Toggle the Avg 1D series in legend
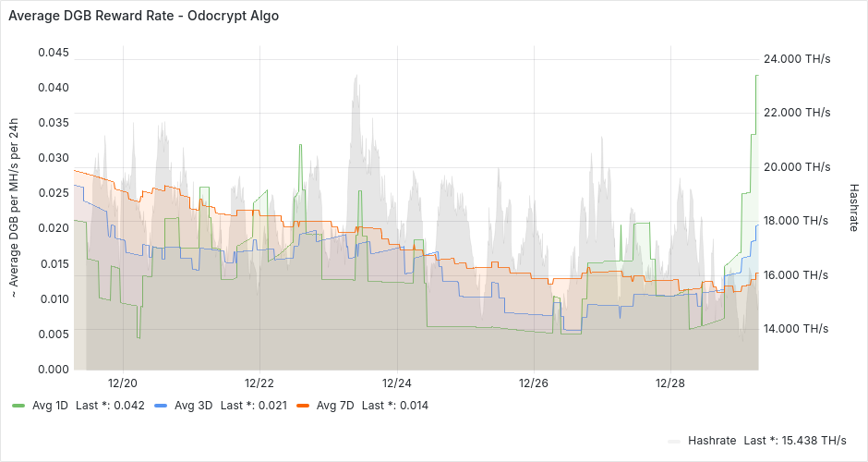Screen dimensions: 868x462 [50, 406]
